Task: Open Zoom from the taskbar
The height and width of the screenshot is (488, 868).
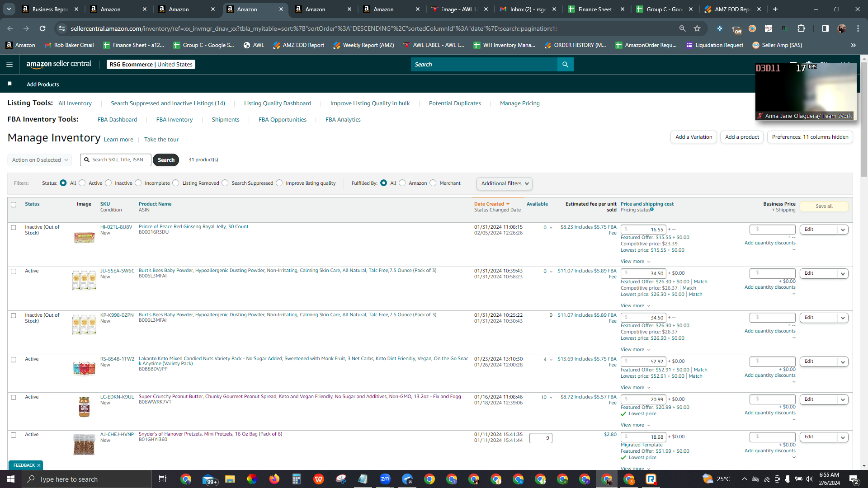Action: click(385, 479)
